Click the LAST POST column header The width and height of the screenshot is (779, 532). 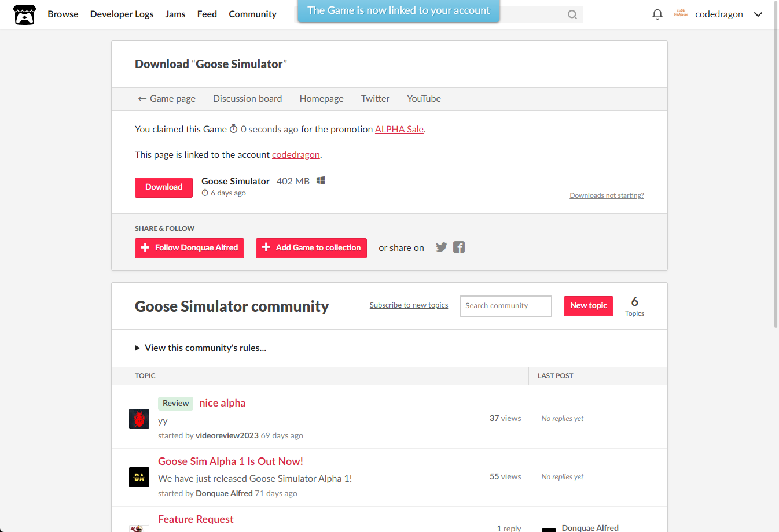pos(556,376)
